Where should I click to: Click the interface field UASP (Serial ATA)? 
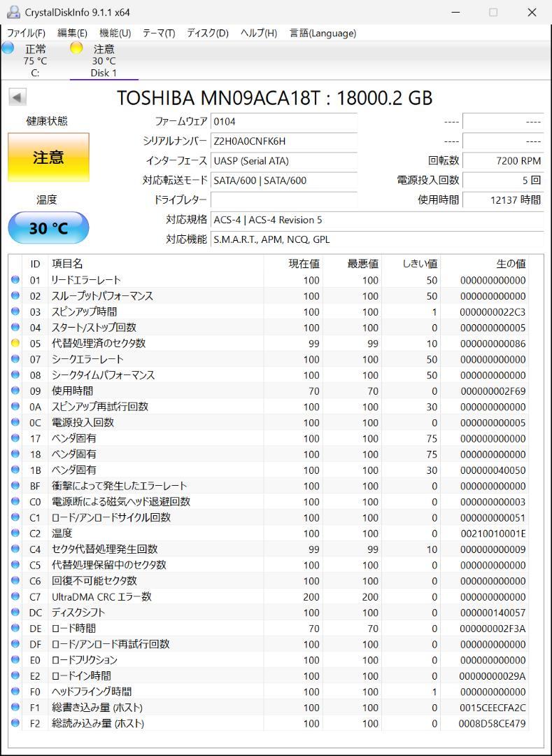(x=284, y=161)
